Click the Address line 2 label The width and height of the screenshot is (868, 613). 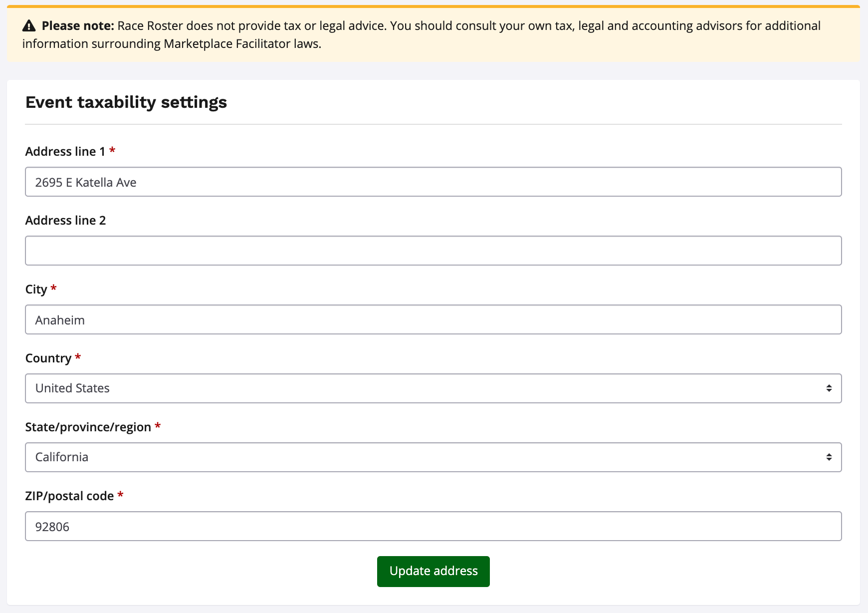point(65,221)
